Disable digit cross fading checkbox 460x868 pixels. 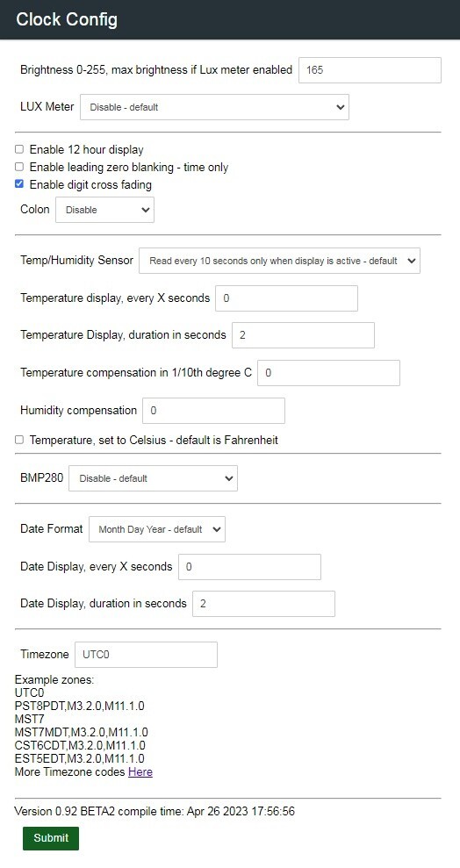[x=19, y=183]
